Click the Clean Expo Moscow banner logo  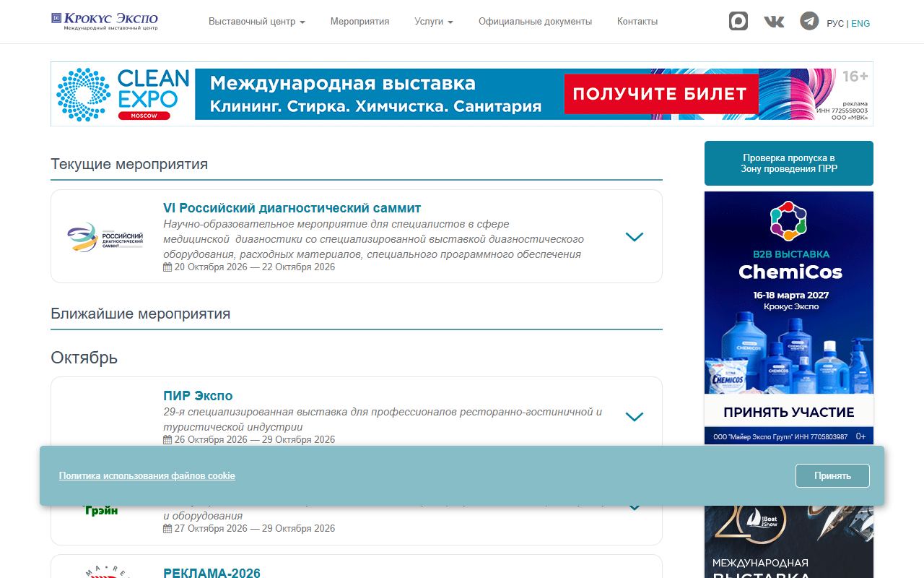pos(123,94)
